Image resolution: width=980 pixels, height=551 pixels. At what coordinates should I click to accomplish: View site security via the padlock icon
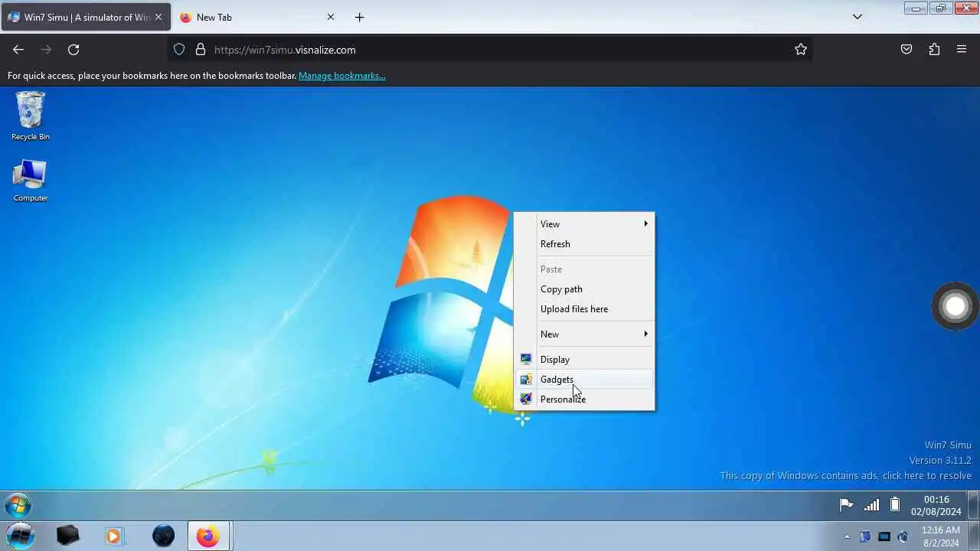201,50
